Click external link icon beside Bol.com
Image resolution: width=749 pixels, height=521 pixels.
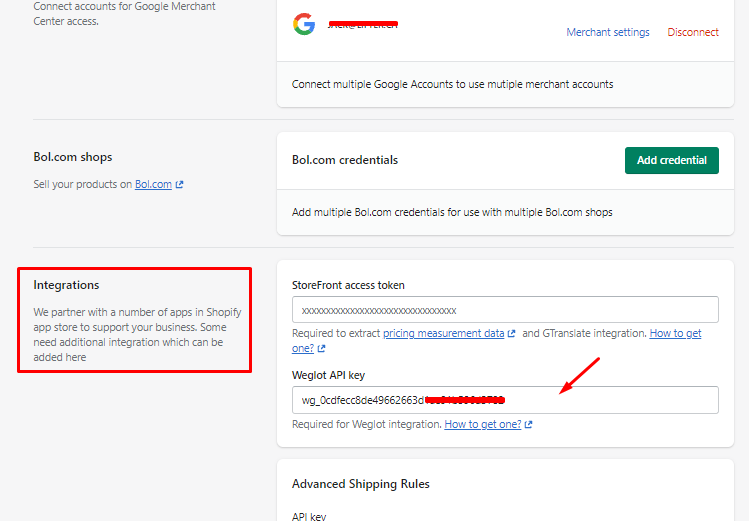179,184
